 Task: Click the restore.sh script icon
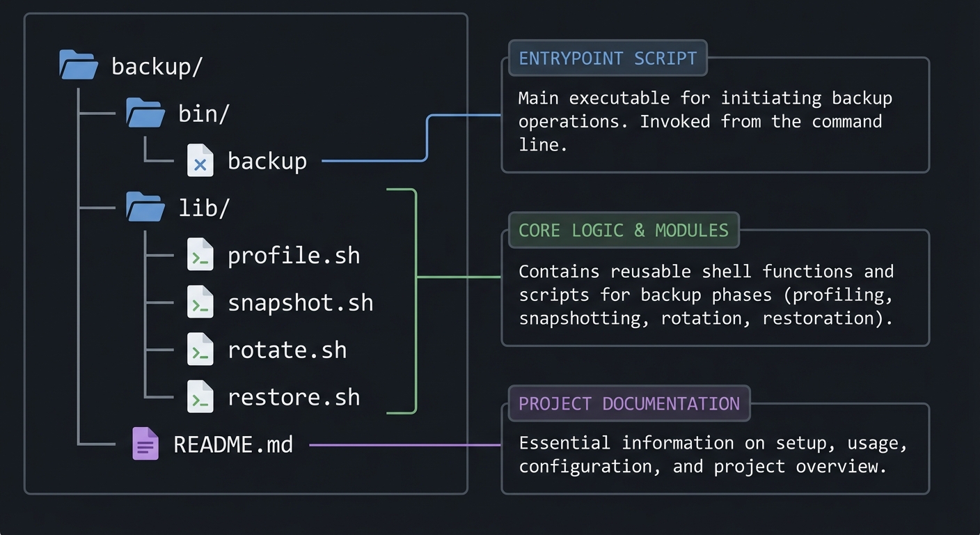pyautogui.click(x=200, y=397)
